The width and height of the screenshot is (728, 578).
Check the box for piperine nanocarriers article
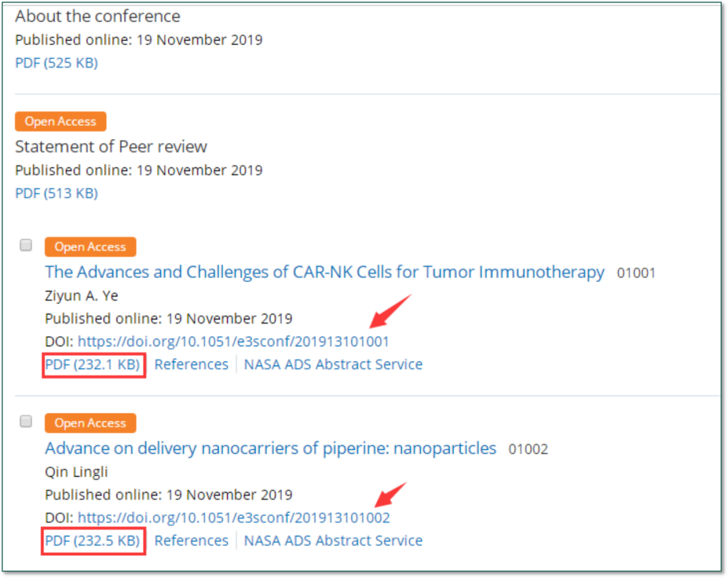26,421
